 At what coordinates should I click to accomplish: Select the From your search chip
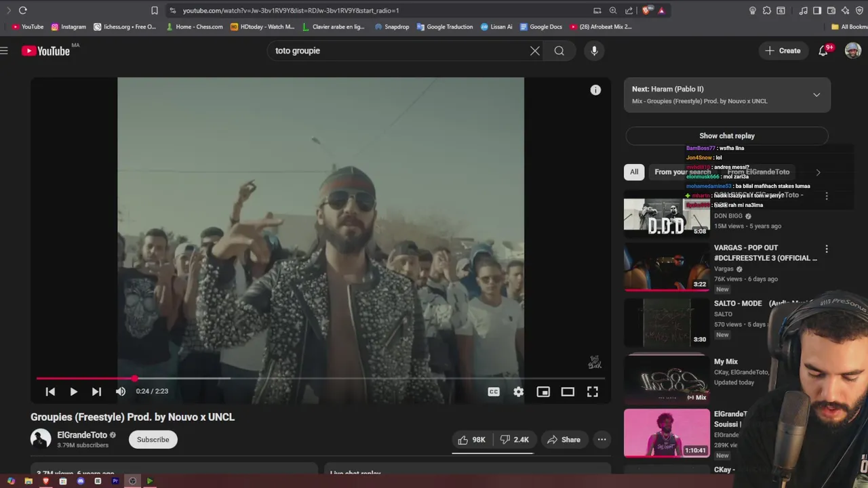(x=682, y=172)
